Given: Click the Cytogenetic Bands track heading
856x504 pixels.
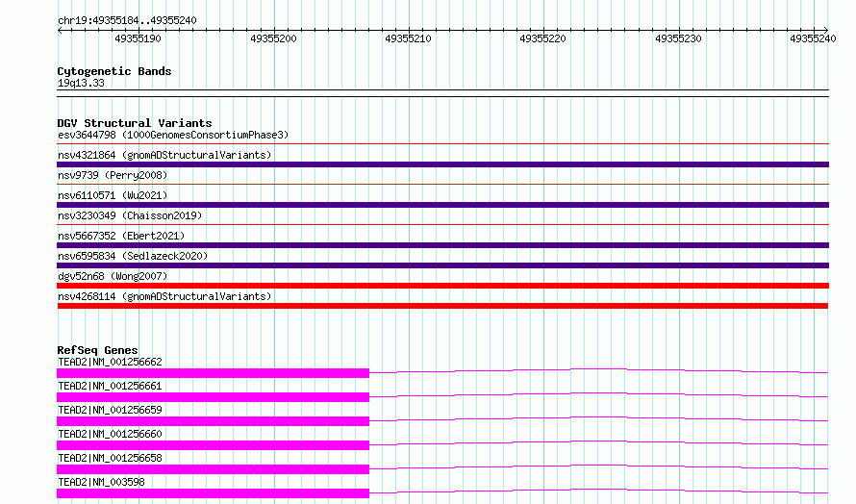Looking at the screenshot, I should [x=114, y=71].
